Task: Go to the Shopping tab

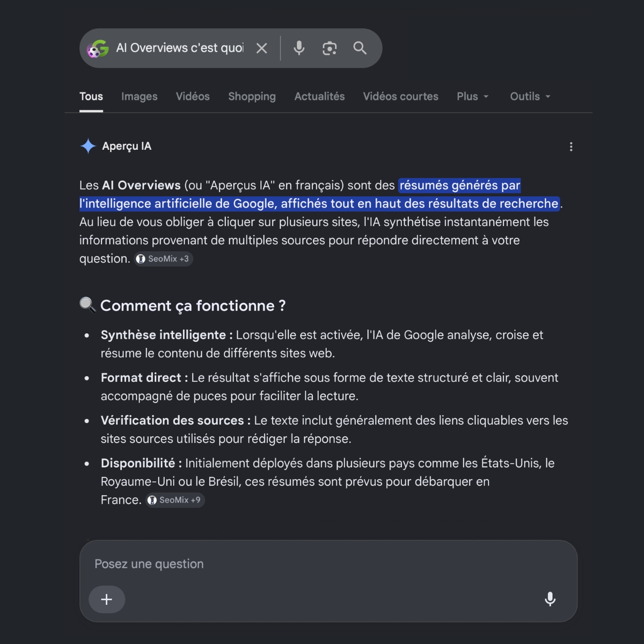Action: (252, 97)
